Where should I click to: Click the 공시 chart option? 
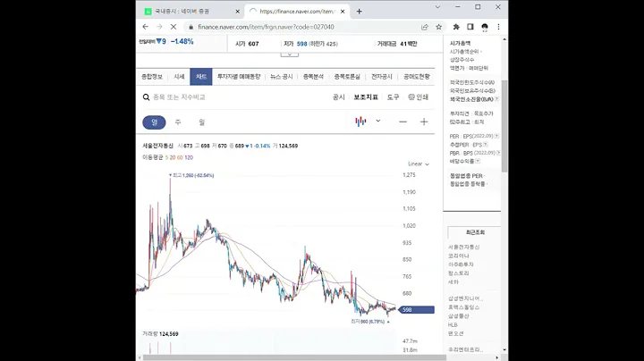click(x=338, y=97)
